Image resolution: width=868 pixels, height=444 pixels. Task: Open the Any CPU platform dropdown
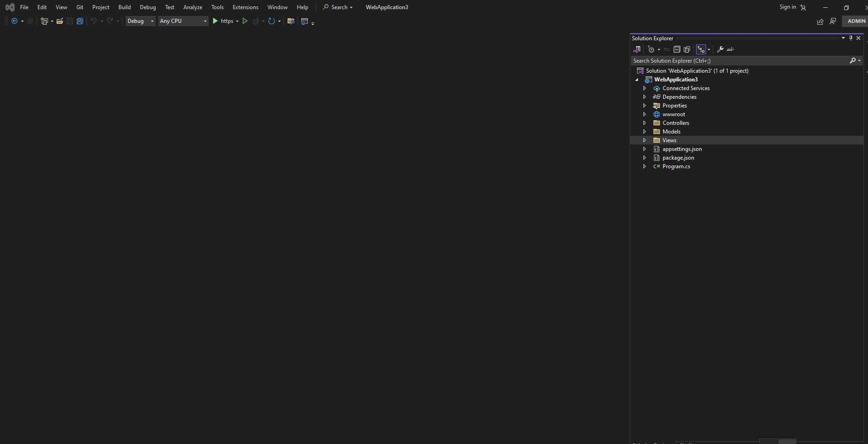[x=183, y=21]
